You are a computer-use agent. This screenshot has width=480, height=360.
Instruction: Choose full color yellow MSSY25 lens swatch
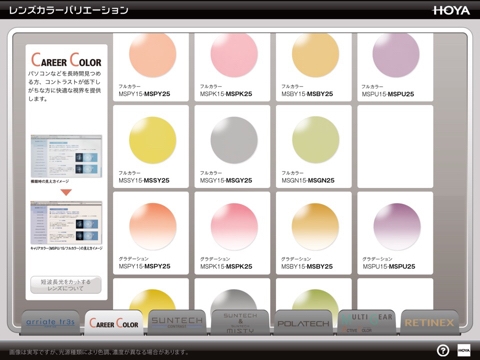coord(152,140)
